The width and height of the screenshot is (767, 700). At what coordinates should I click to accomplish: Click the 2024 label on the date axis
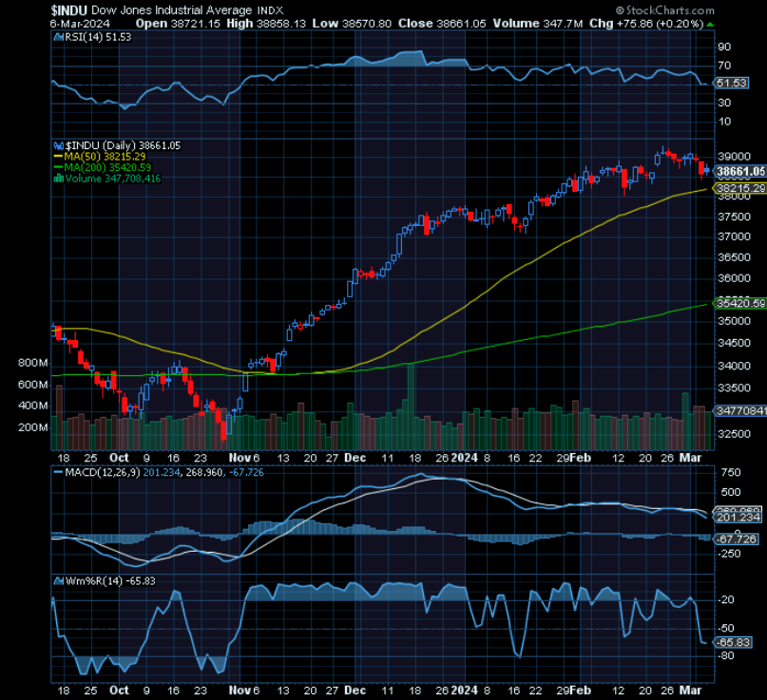[465, 457]
